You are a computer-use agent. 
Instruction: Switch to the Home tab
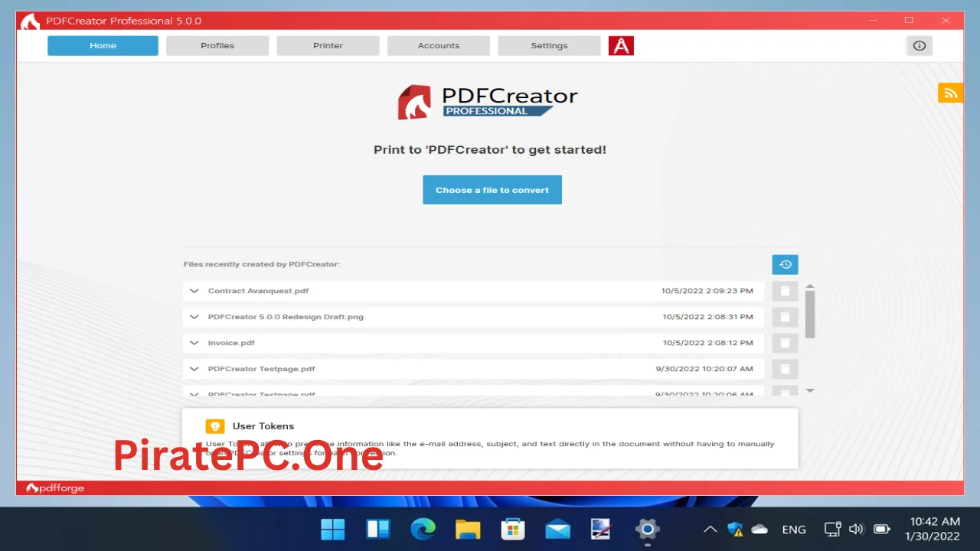(x=103, y=46)
